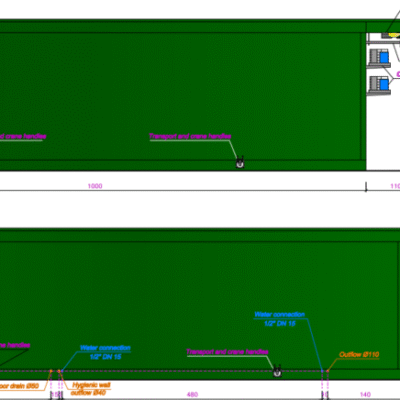Click the 480 dimension value

193,395
